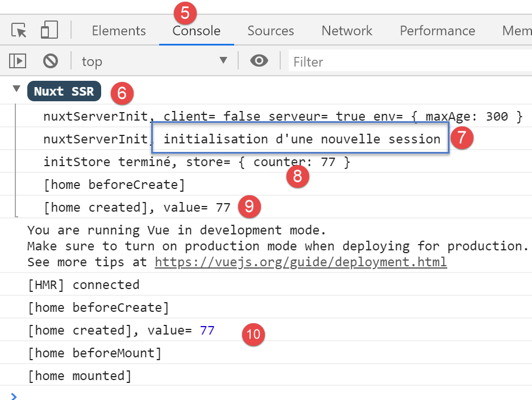Click the console prompt chevron
This screenshot has width=532, height=400.
(14, 395)
